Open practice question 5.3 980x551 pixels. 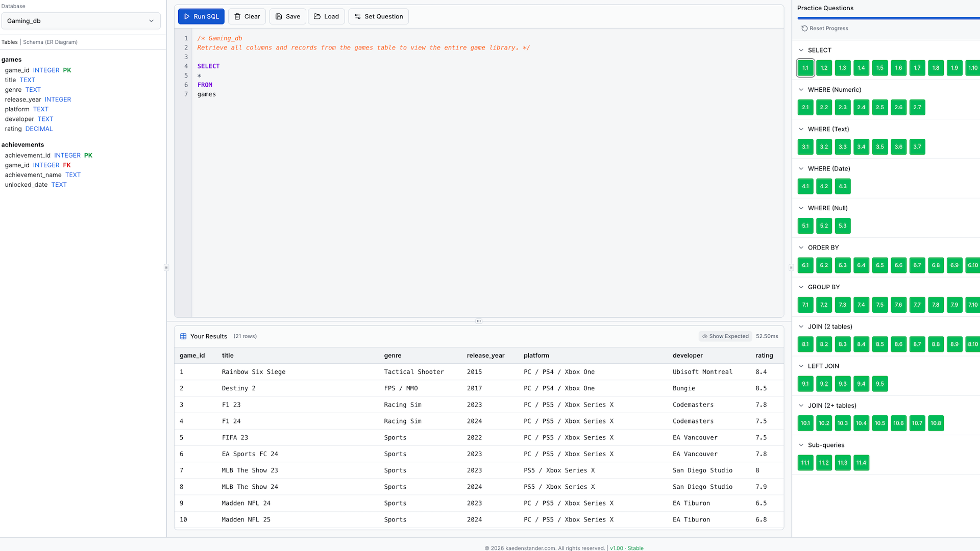(x=843, y=226)
